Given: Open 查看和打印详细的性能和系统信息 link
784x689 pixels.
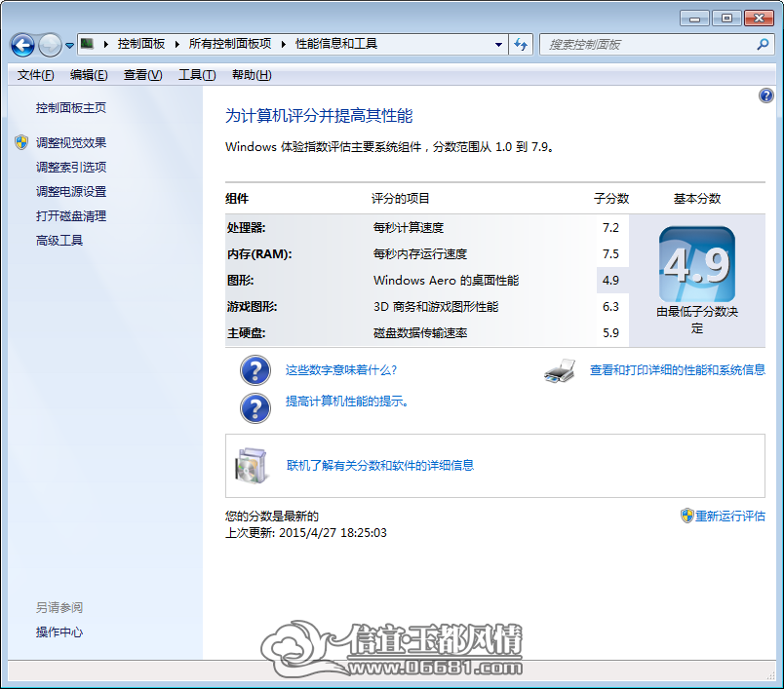Looking at the screenshot, I should pyautogui.click(x=678, y=369).
